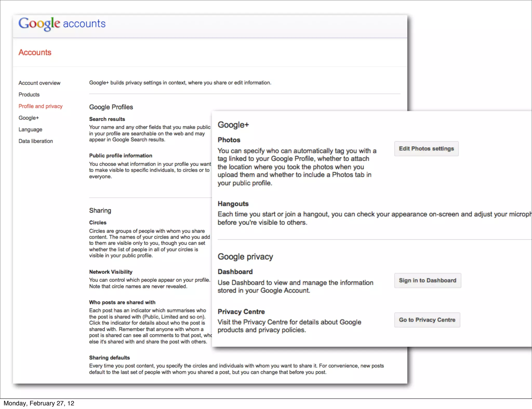This screenshot has height=409, width=532.
Task: Click the Google logo
Action: click(x=39, y=24)
